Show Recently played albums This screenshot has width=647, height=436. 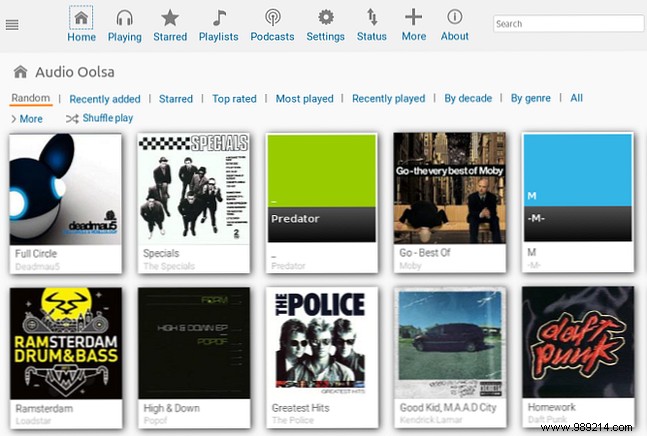point(388,99)
